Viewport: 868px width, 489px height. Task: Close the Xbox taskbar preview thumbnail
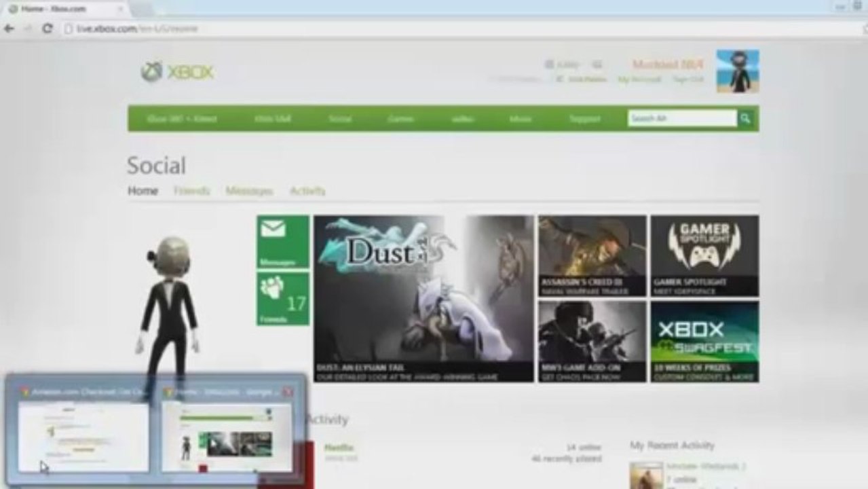[x=288, y=392]
